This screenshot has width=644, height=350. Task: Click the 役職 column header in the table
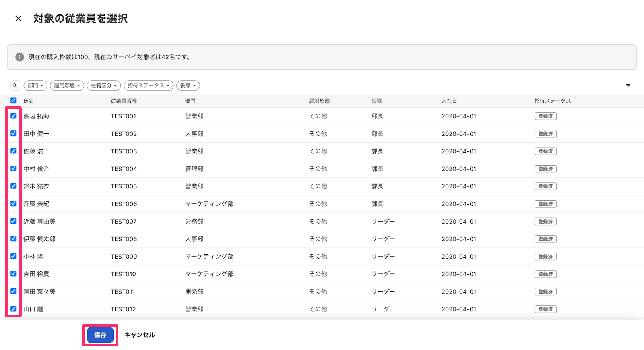pyautogui.click(x=377, y=101)
